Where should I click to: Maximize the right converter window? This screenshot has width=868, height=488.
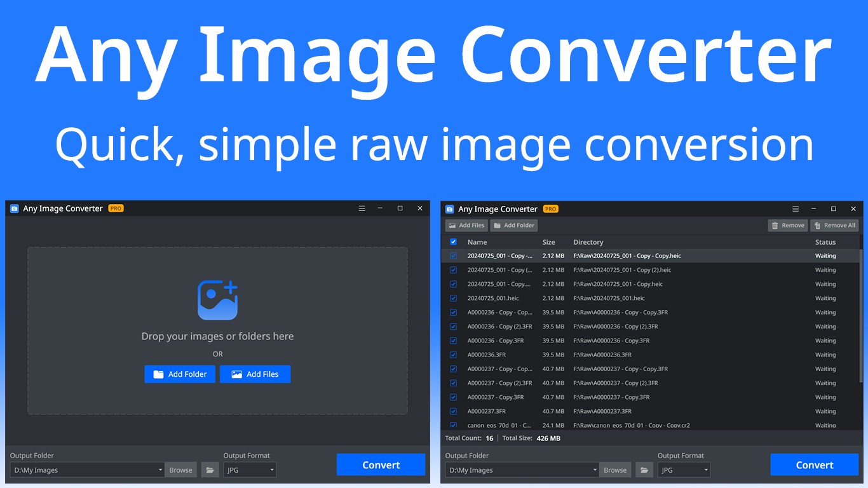834,209
